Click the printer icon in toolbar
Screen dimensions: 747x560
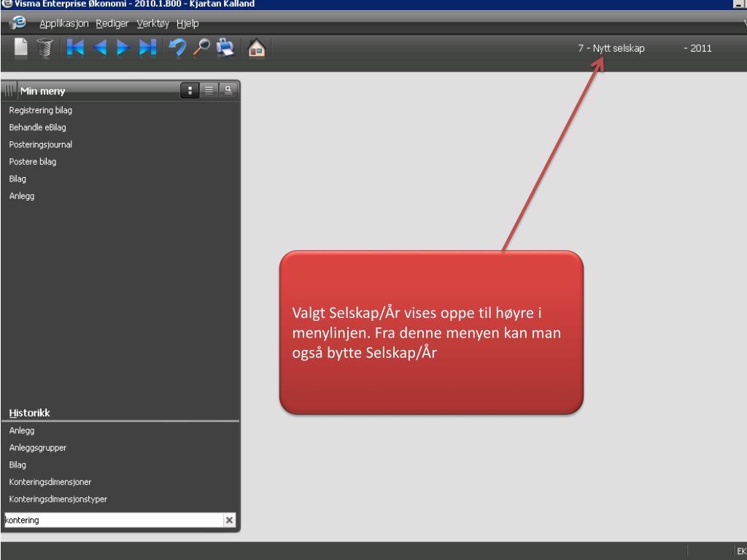(x=225, y=47)
